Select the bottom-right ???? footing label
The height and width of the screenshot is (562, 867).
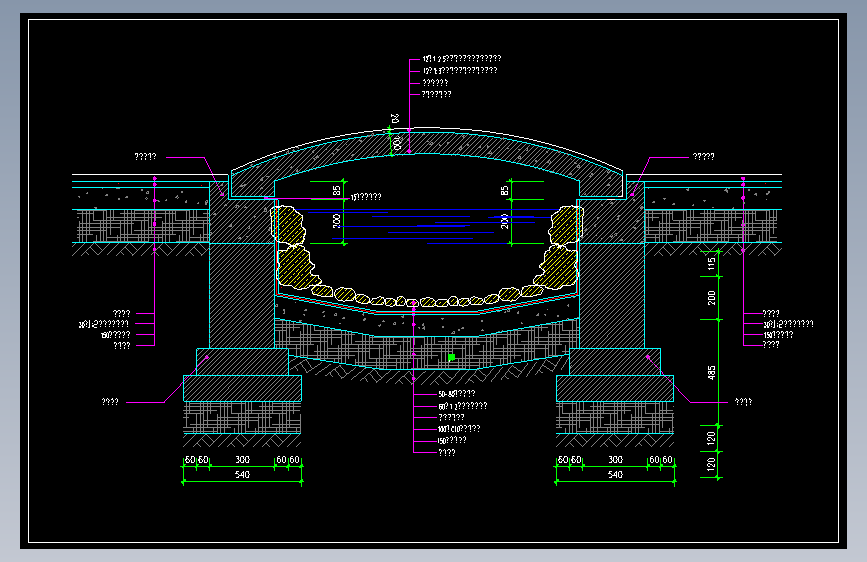[743, 402]
